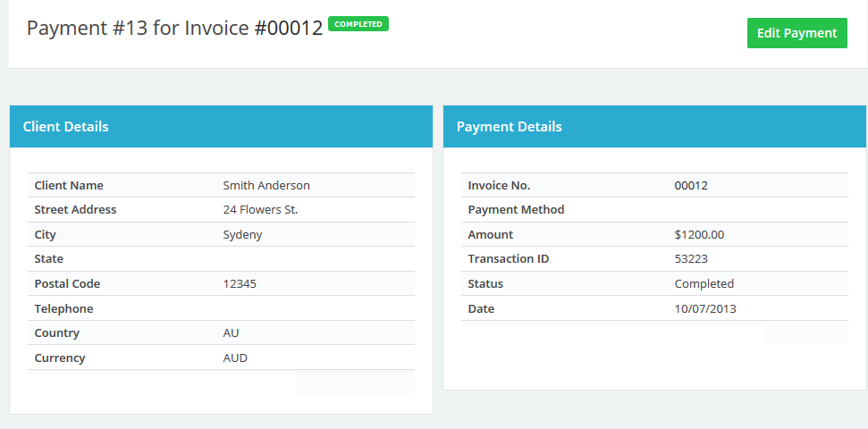Viewport: 868px width, 429px height.
Task: Click the amount value $1200.00
Action: click(x=699, y=235)
